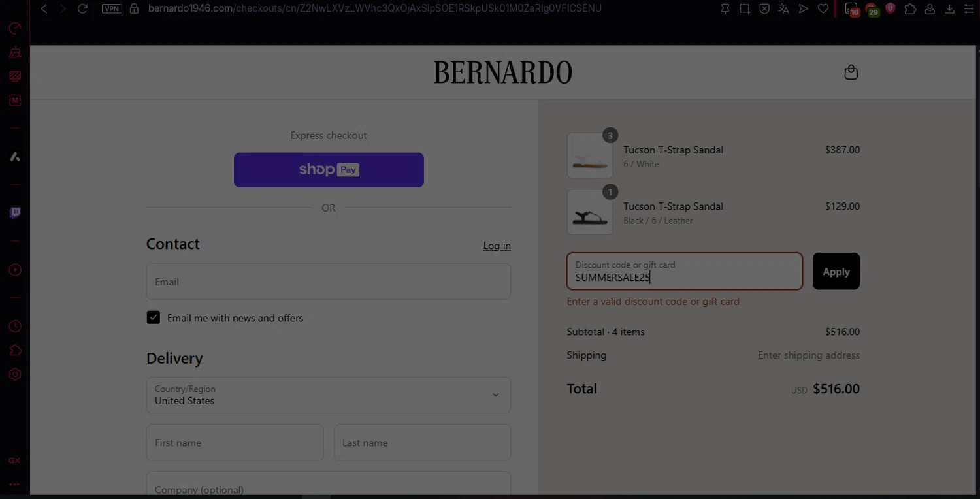Click the Contact heading
Screen dimensions: 980x499
pos(173,244)
